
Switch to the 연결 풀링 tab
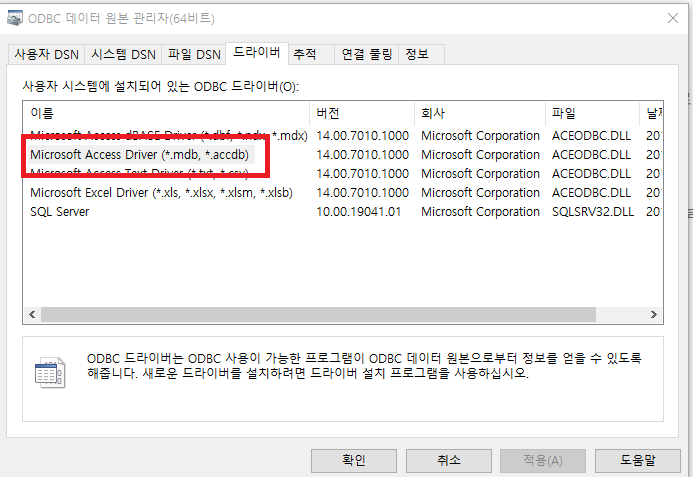point(367,54)
